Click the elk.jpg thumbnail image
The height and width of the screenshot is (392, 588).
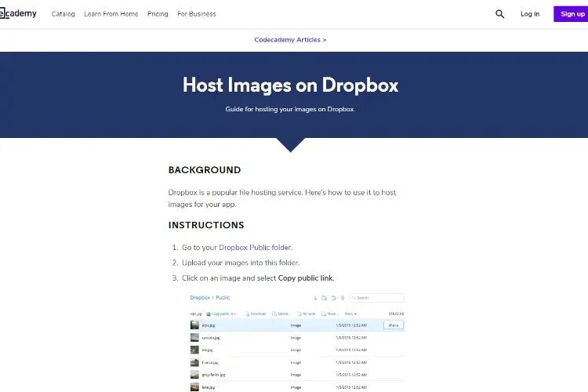point(194,350)
